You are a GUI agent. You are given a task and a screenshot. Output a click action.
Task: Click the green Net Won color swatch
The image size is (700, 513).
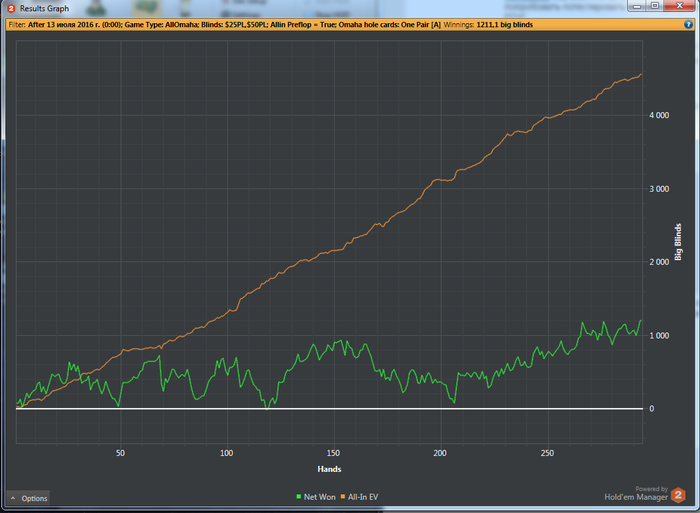[299, 497]
